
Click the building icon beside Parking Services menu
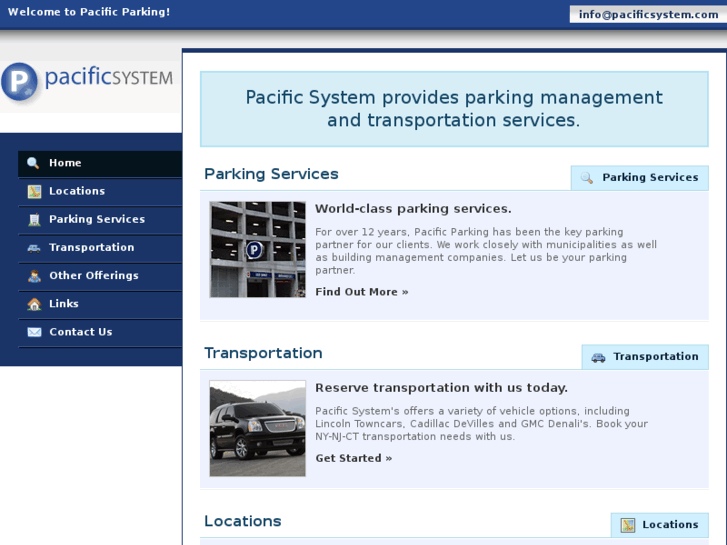(x=34, y=219)
